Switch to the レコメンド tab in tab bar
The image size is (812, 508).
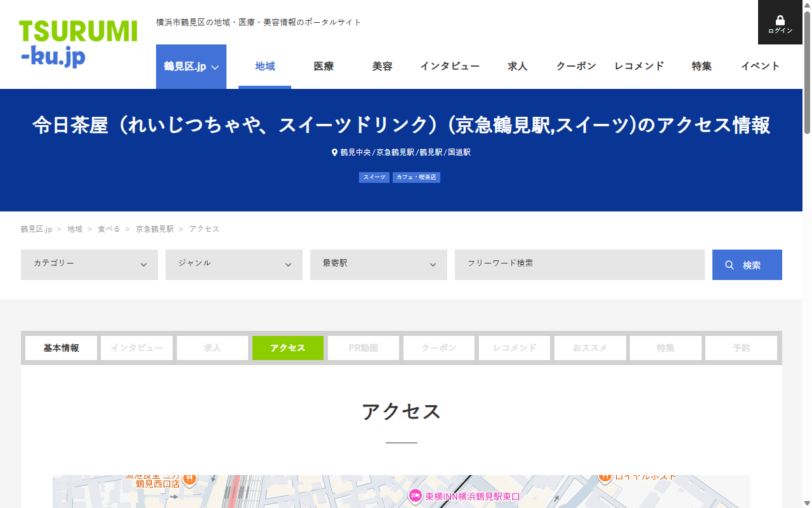(x=514, y=348)
